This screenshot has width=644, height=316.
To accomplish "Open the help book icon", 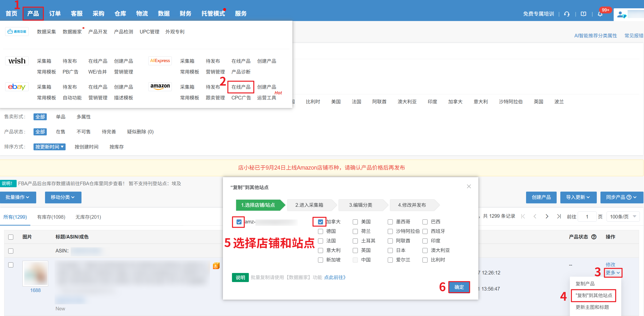I will (584, 14).
